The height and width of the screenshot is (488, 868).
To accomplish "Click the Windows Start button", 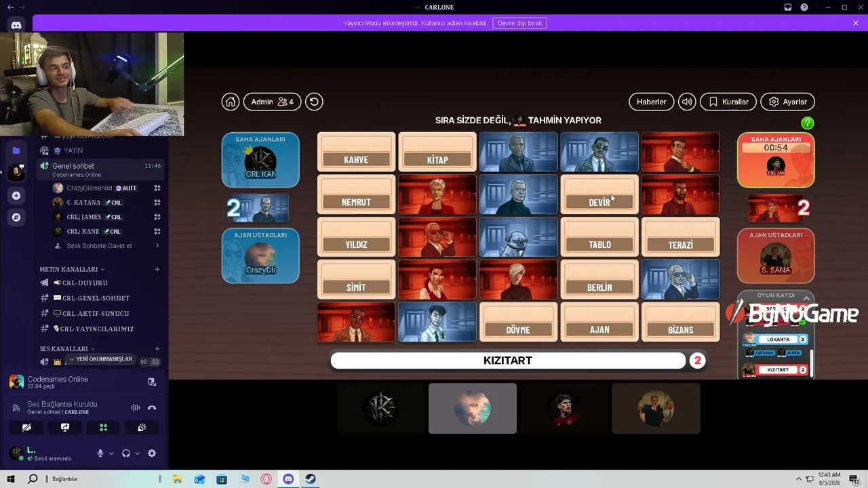I will 11,479.
